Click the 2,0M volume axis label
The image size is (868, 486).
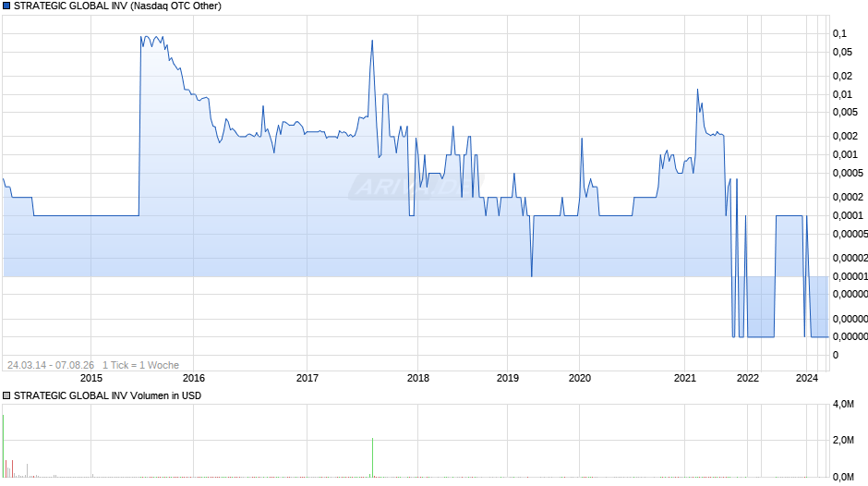[x=843, y=440]
